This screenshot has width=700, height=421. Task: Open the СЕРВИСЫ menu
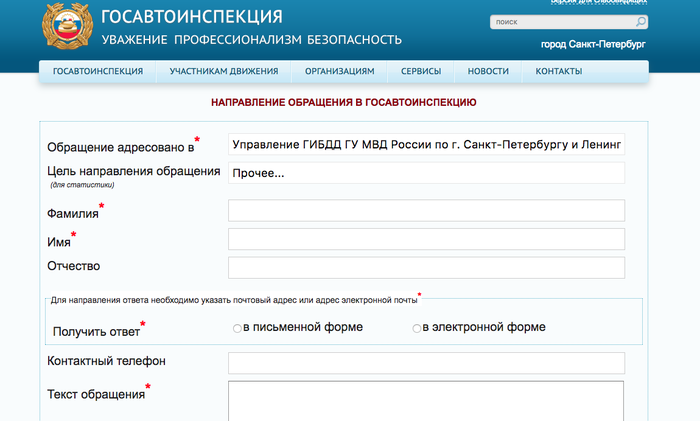(x=421, y=72)
